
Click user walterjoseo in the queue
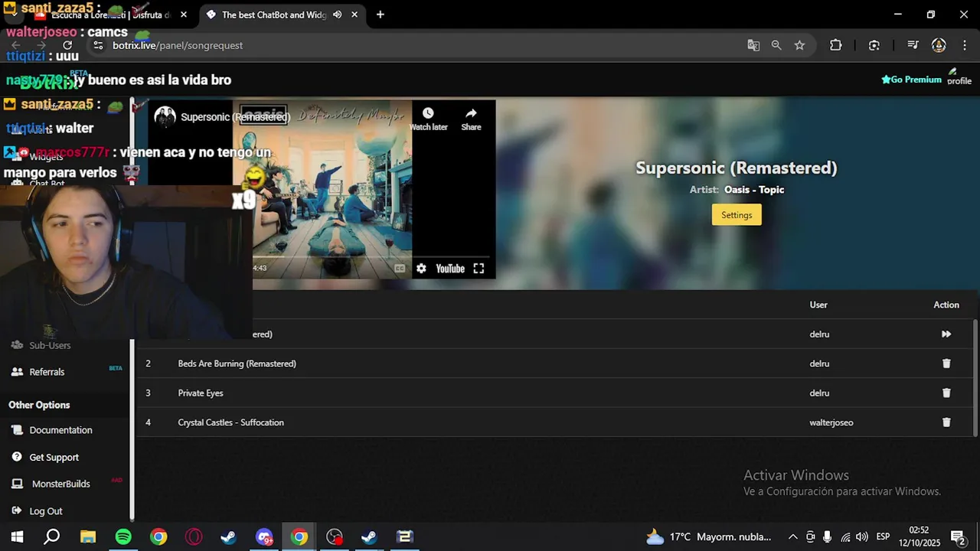click(x=831, y=422)
